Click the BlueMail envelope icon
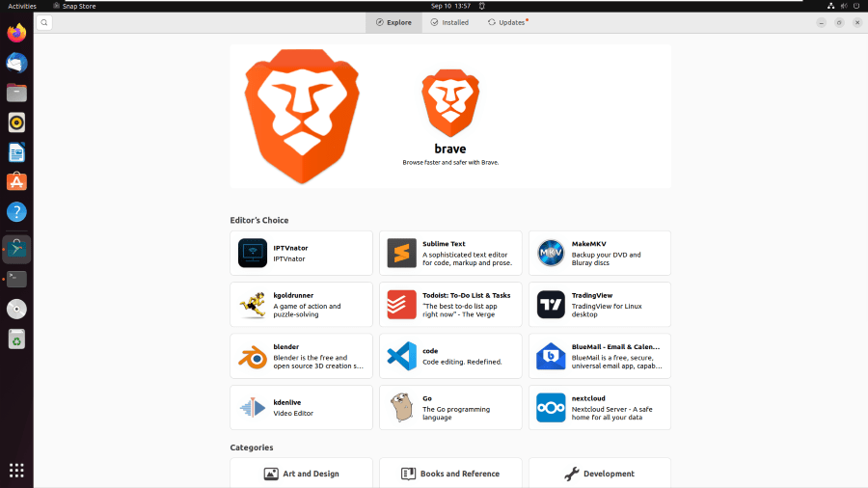Viewport: 868px width, 488px height. click(551, 356)
